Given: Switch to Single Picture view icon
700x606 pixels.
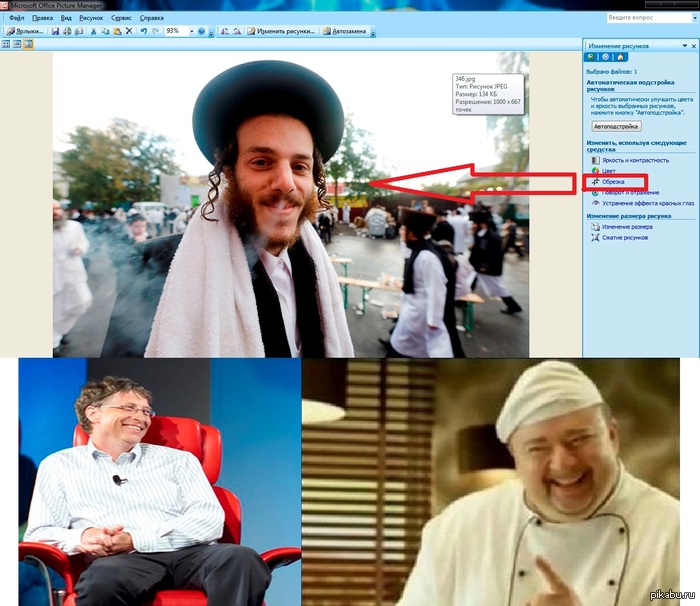Looking at the screenshot, I should coord(28,44).
